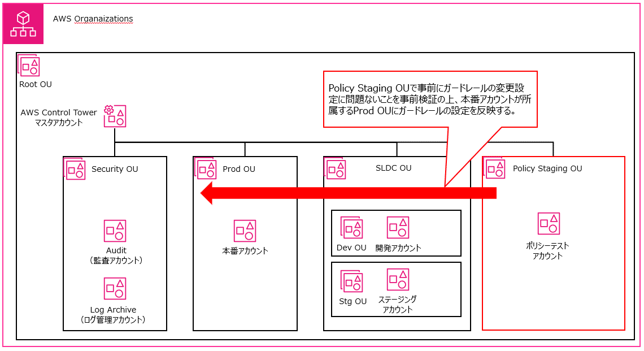Click the Security OU label

click(115, 169)
